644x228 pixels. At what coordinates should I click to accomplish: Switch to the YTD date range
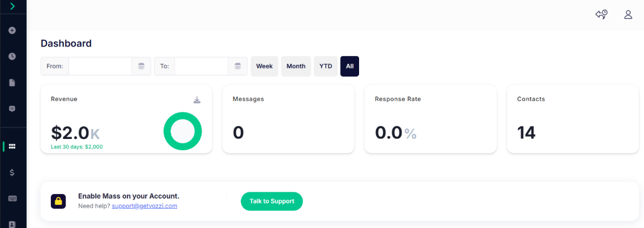click(326, 66)
